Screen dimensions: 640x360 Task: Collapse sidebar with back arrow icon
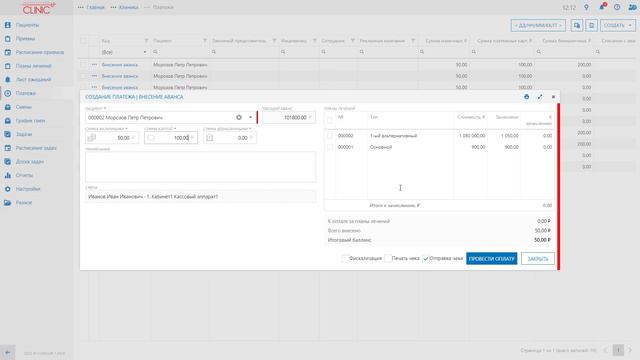click(x=8, y=352)
